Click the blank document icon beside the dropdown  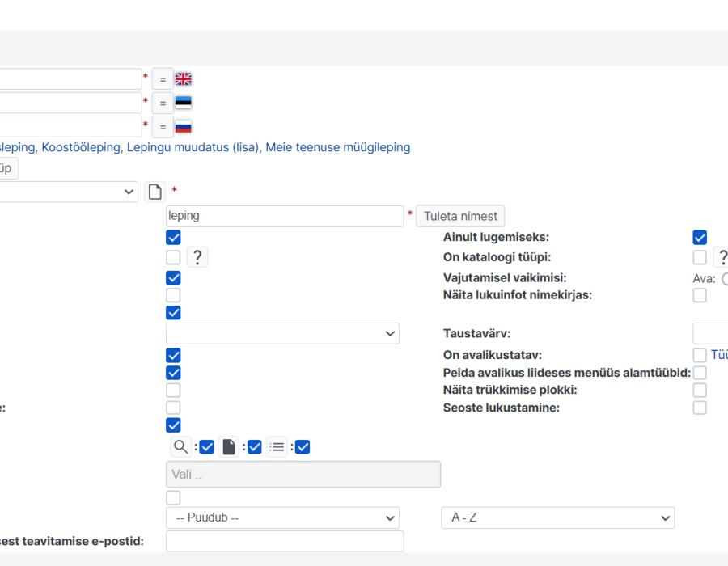pyautogui.click(x=155, y=192)
